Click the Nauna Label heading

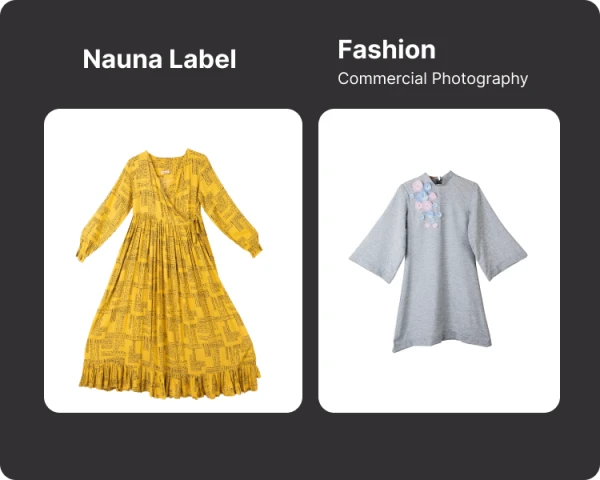tap(159, 59)
